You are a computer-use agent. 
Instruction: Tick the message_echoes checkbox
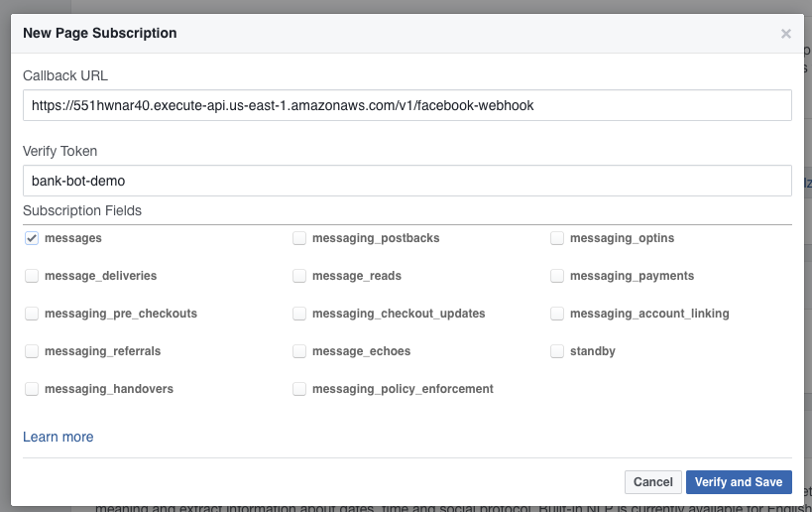tap(299, 351)
